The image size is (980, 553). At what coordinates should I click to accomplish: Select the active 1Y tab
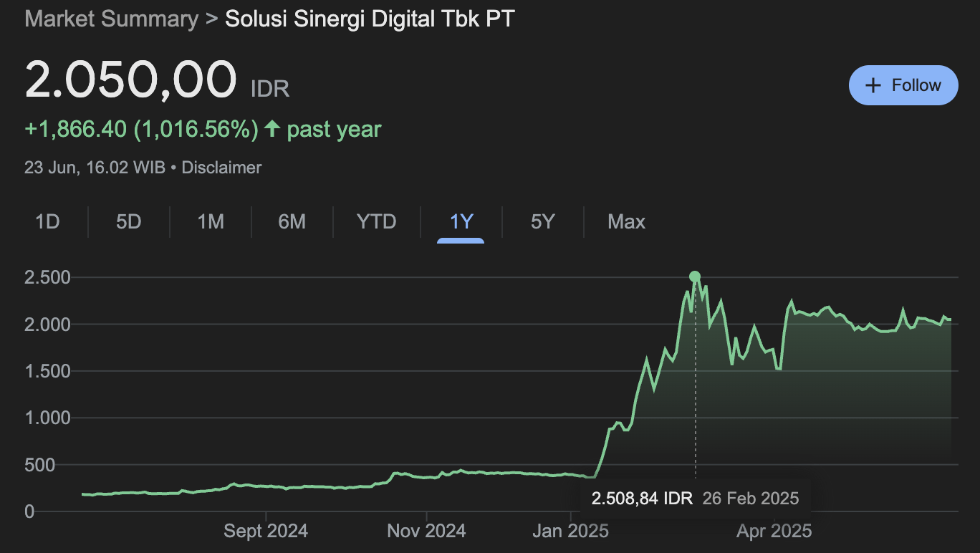[461, 222]
